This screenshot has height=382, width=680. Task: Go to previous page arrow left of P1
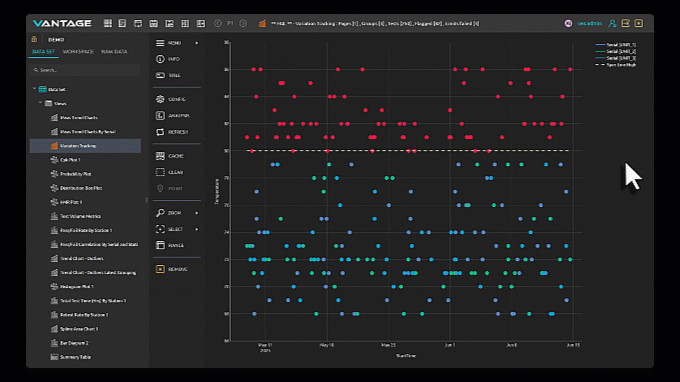(x=218, y=23)
